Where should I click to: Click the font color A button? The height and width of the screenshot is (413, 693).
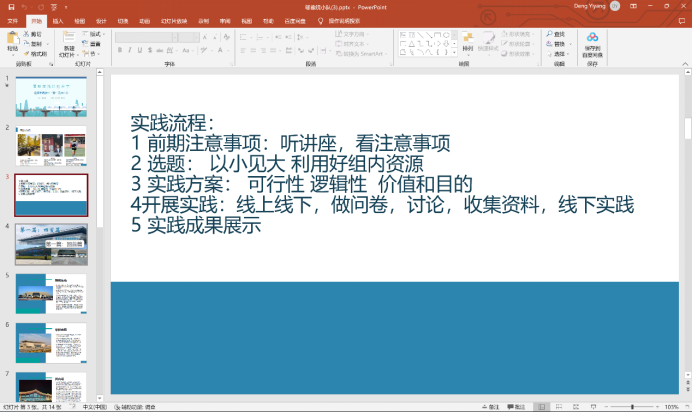(220, 50)
